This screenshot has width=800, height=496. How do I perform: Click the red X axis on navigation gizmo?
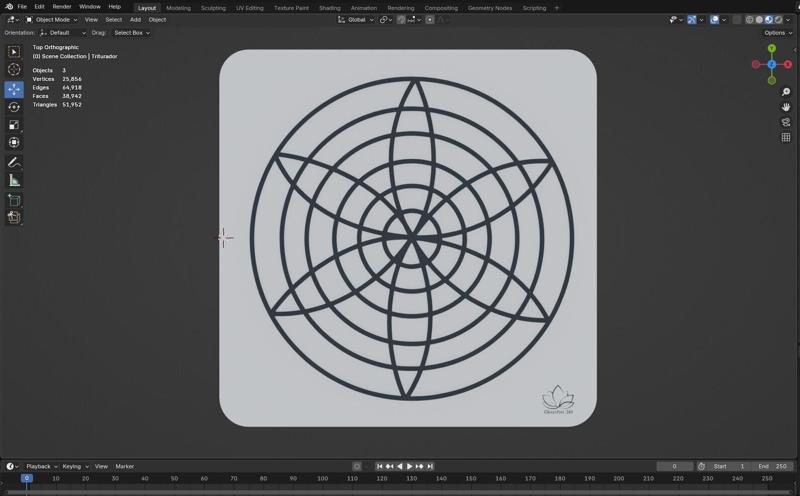788,64
